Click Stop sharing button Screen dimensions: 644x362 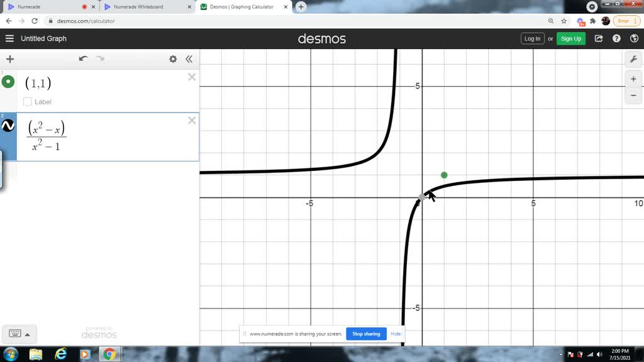pos(366,334)
